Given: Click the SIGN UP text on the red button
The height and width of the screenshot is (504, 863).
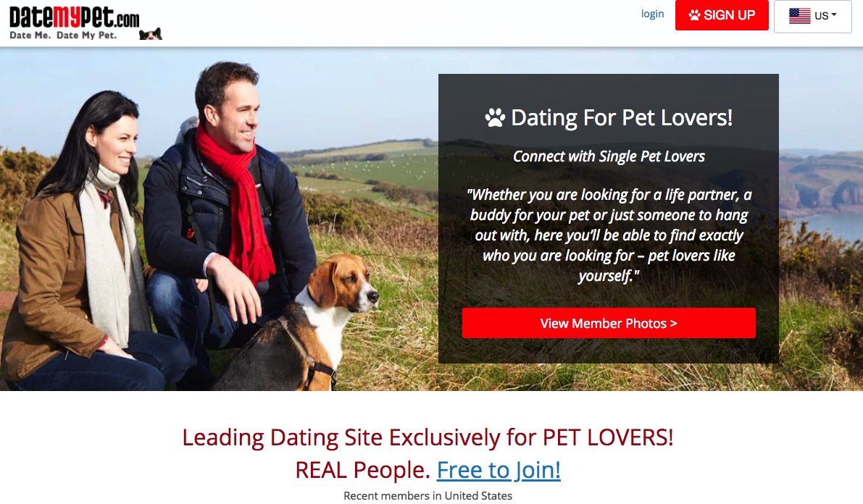Looking at the screenshot, I should pyautogui.click(x=729, y=15).
